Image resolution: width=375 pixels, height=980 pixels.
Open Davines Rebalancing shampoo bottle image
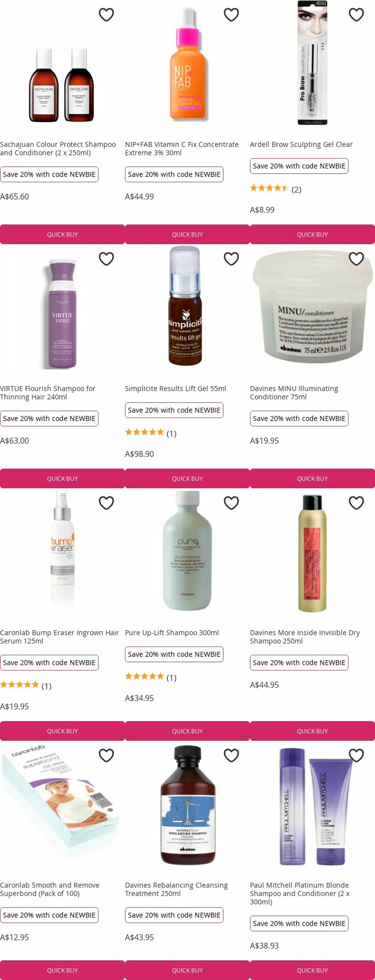[188, 805]
